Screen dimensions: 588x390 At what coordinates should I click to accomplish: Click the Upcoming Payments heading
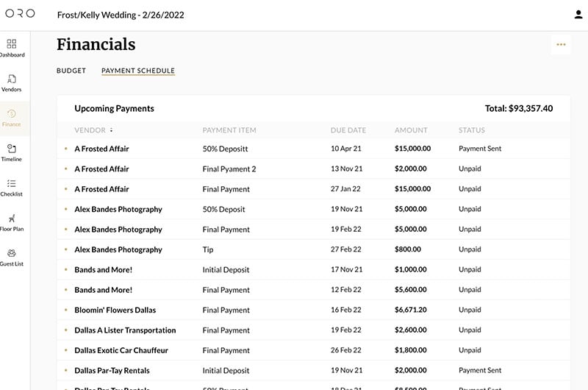coord(114,108)
